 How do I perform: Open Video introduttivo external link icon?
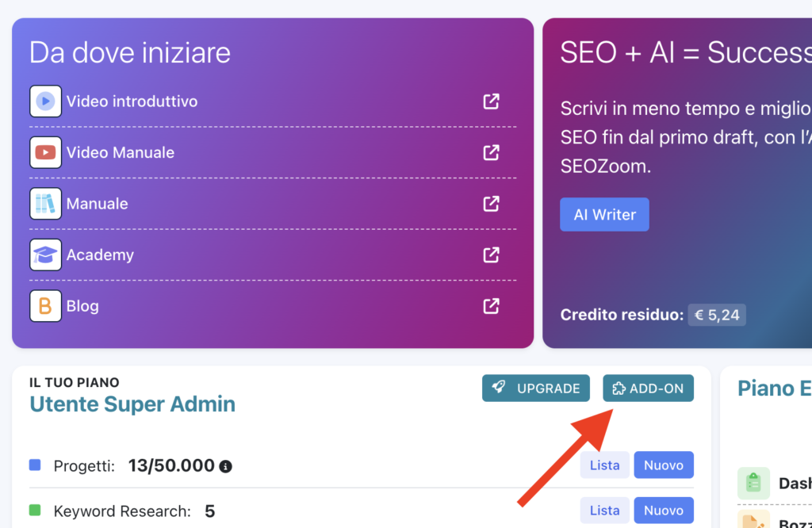click(492, 101)
